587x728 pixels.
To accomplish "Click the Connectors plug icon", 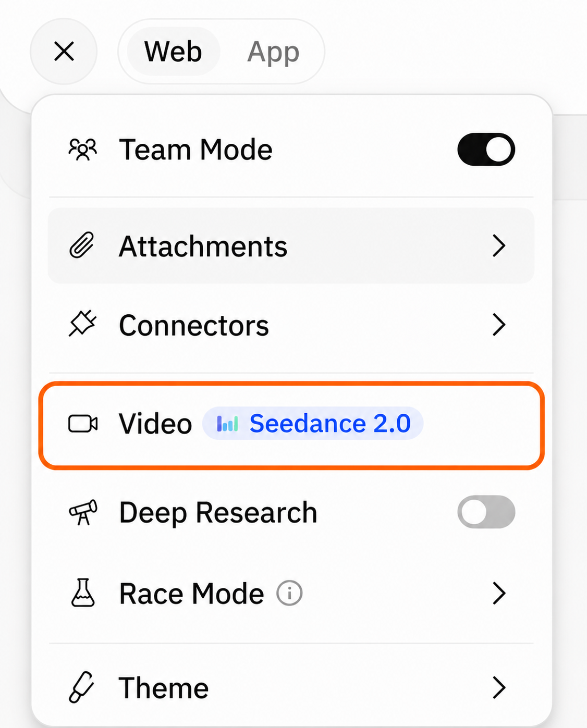I will click(83, 324).
